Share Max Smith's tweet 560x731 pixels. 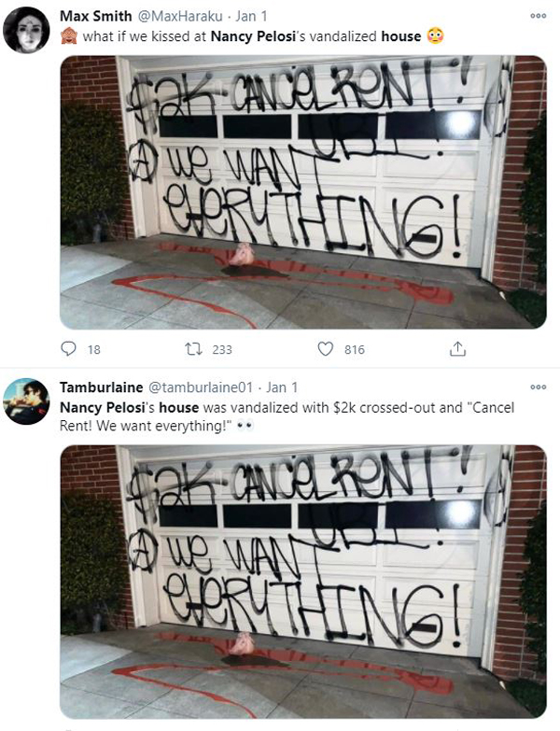click(x=457, y=349)
